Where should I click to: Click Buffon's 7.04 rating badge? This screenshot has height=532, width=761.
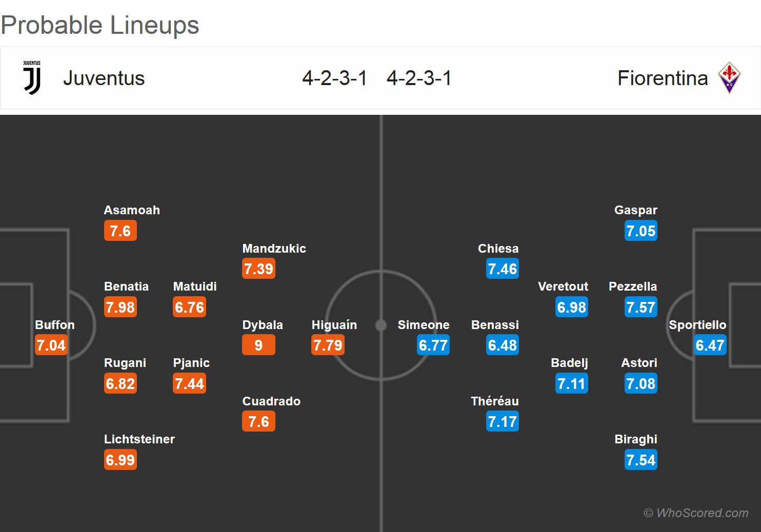[x=51, y=345]
